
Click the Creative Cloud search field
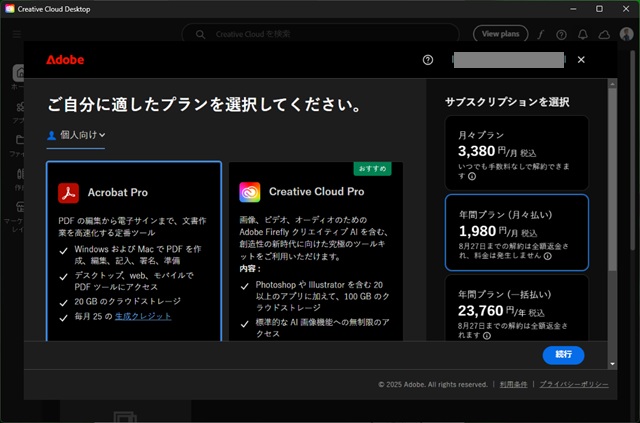point(320,34)
